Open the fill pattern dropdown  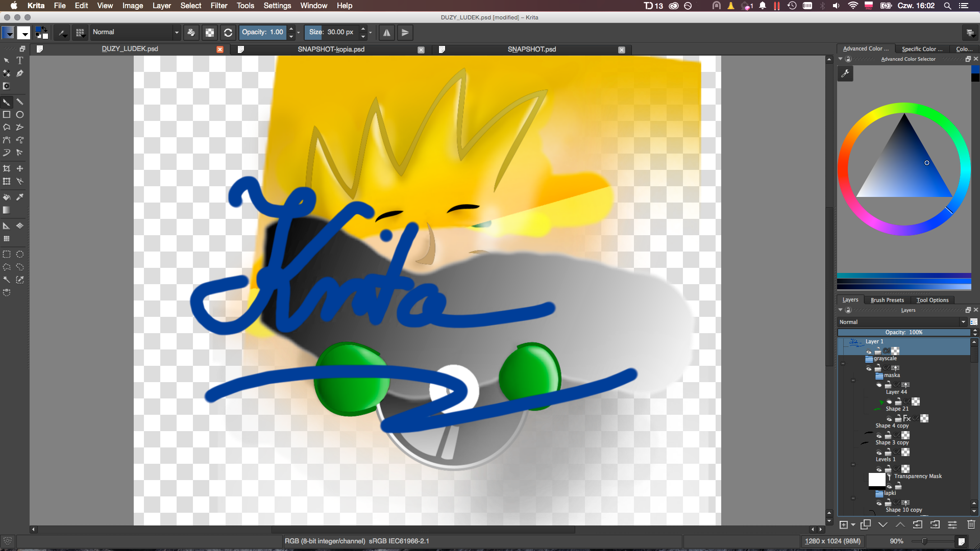23,33
